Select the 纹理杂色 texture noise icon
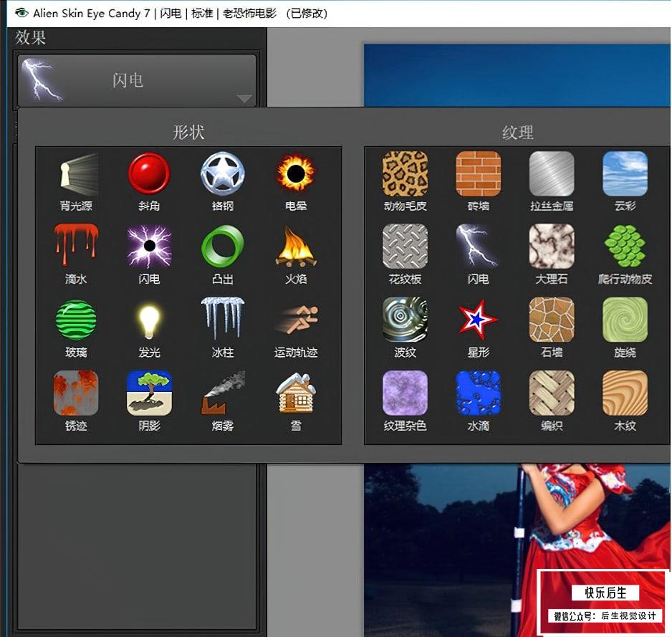 point(405,393)
